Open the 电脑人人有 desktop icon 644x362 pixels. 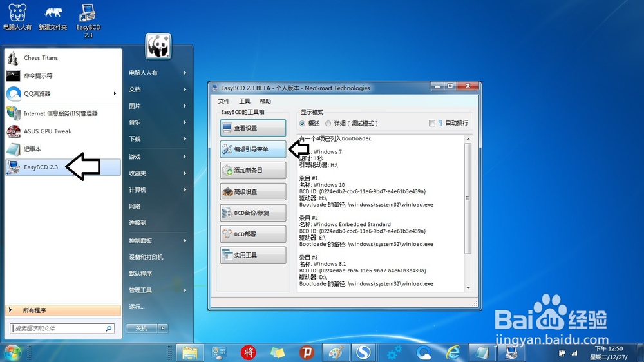[x=17, y=17]
